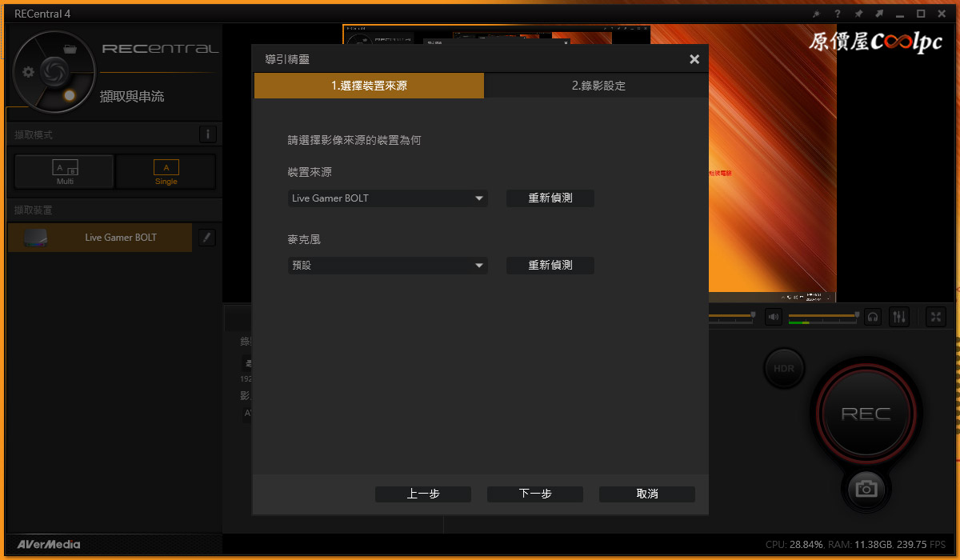Click 重新偵測 next to the microphone
The height and width of the screenshot is (560, 960).
pyautogui.click(x=550, y=266)
